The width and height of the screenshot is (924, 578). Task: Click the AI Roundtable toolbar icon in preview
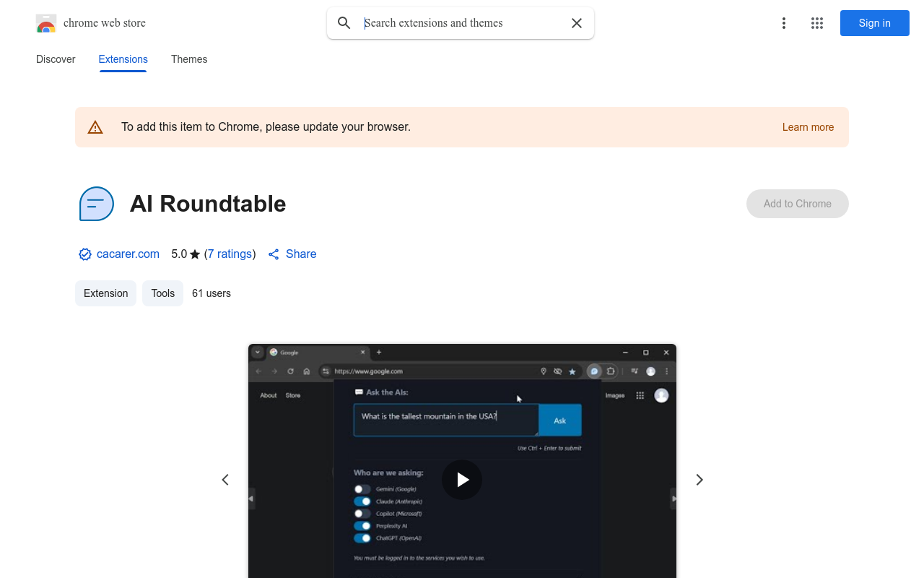(x=594, y=371)
